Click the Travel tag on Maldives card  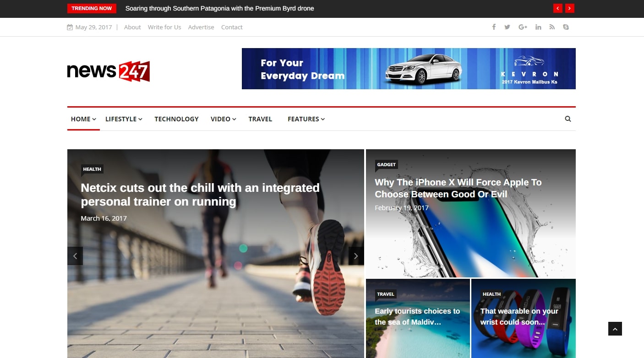coord(385,294)
